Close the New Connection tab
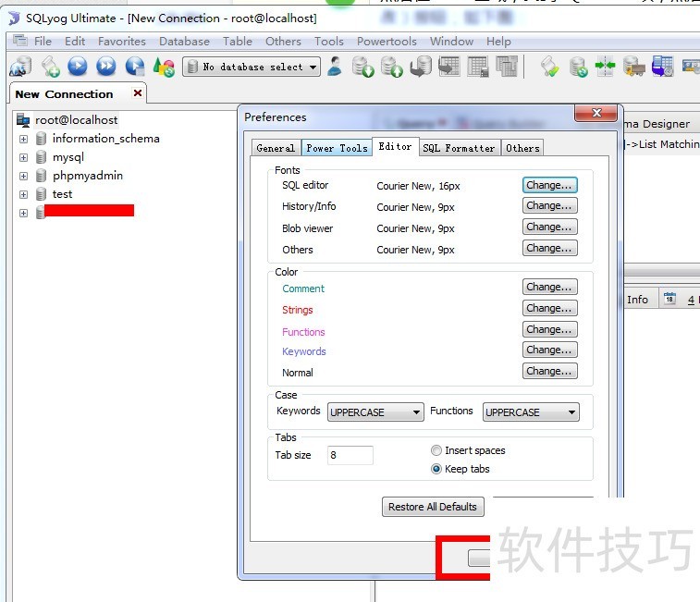Image resolution: width=700 pixels, height=602 pixels. (138, 92)
